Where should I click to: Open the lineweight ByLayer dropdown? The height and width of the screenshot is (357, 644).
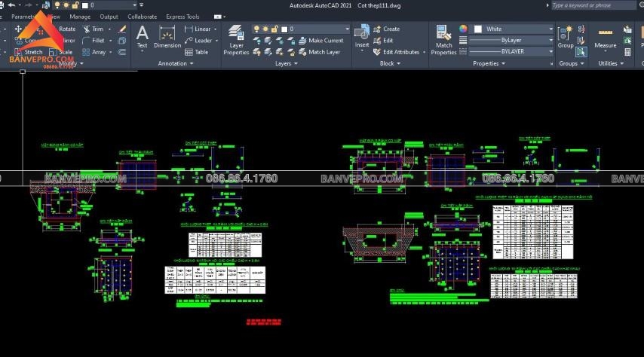pyautogui.click(x=550, y=40)
